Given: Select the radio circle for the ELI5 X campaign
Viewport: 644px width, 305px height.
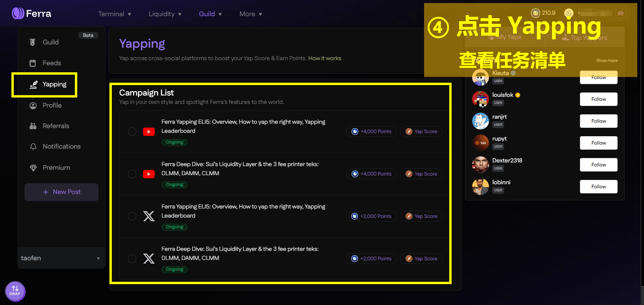Looking at the screenshot, I should [x=132, y=216].
